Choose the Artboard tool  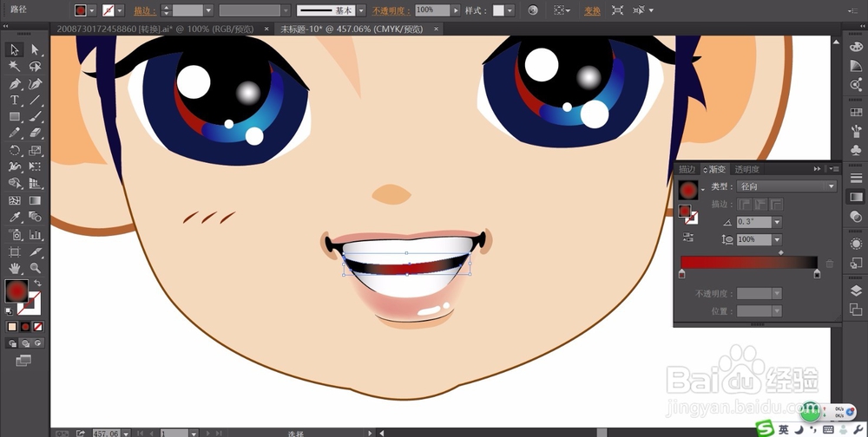[15, 251]
